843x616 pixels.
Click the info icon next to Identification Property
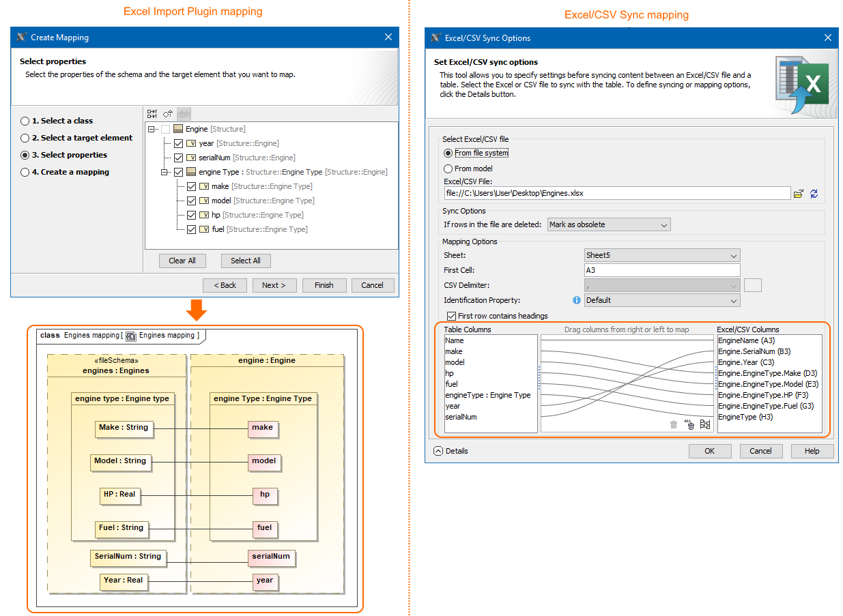click(x=576, y=300)
